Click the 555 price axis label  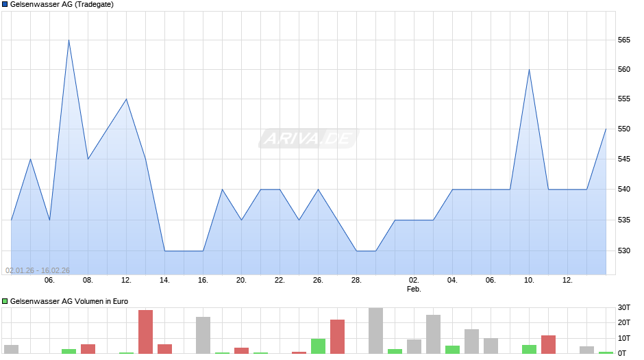[x=624, y=99]
